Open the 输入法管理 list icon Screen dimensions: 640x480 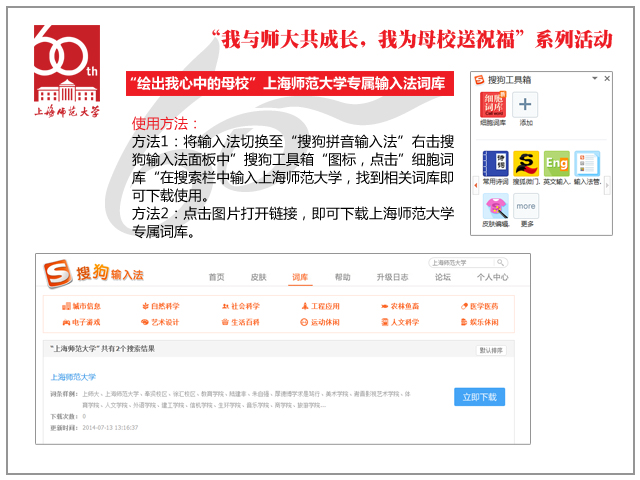(587, 165)
